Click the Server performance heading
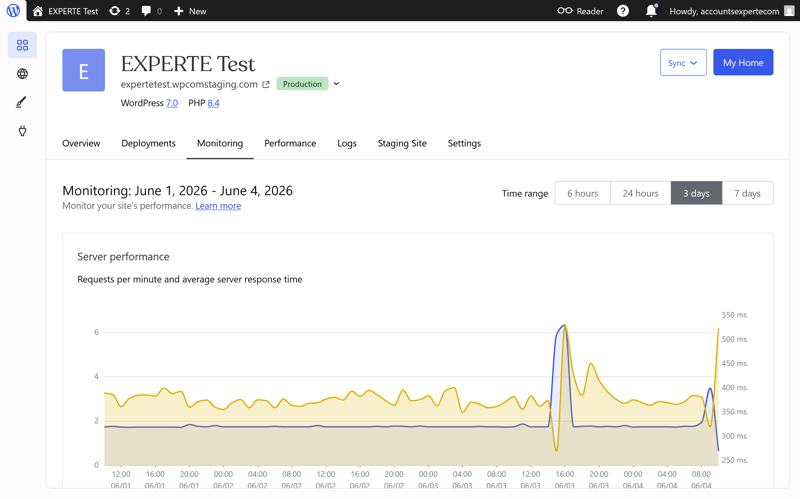The height and width of the screenshot is (499, 800). 123,257
